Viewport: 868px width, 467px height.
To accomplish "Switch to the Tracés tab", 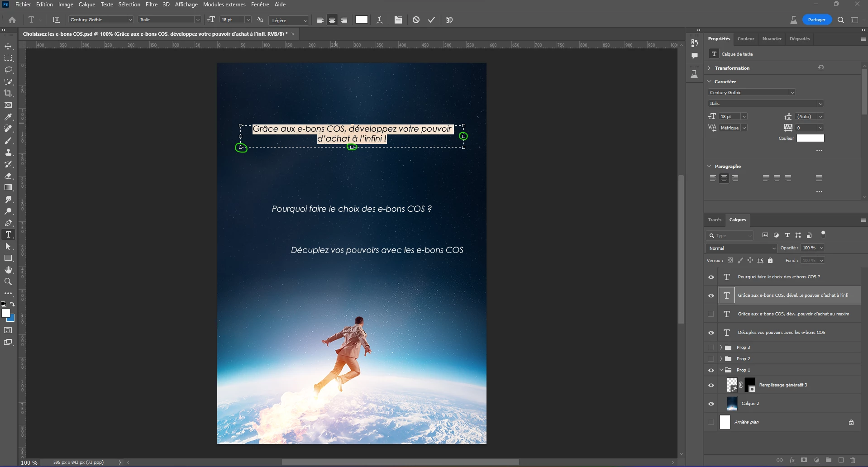I will point(715,220).
